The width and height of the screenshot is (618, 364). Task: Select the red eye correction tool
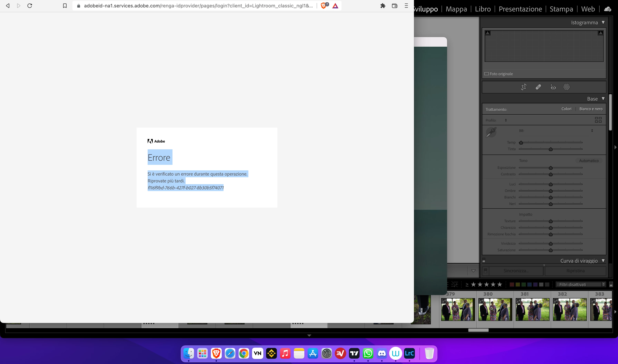(x=553, y=87)
